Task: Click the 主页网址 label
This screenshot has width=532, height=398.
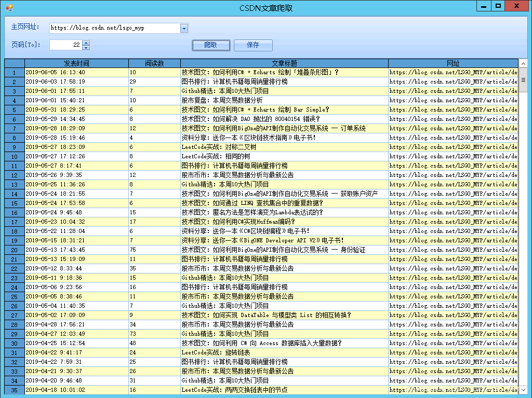Action: pos(25,27)
